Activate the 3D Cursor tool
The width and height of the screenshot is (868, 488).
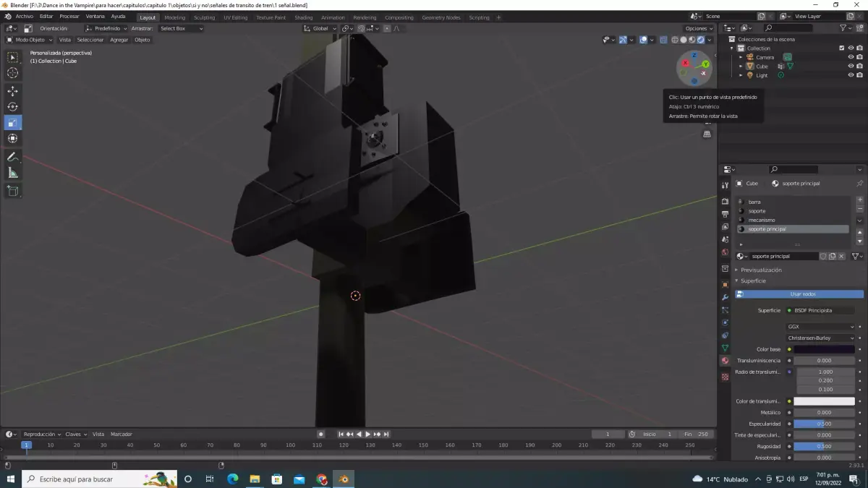pyautogui.click(x=12, y=73)
